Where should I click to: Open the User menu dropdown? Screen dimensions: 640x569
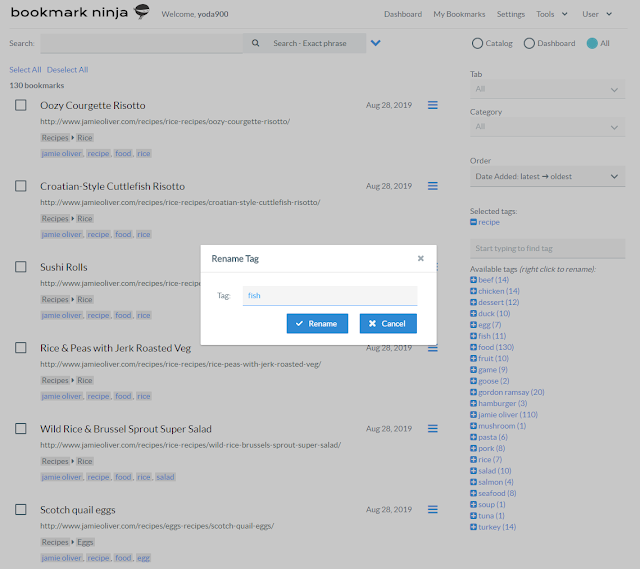tap(597, 14)
